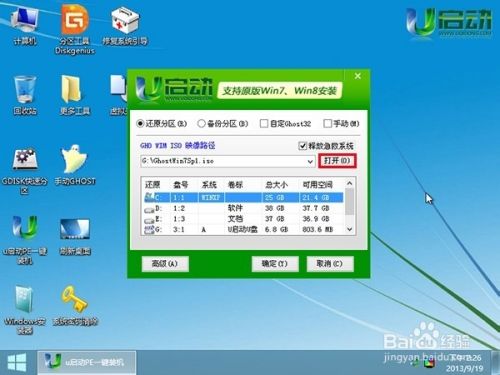Select the 文档 volume label cell
This screenshot has height=375, width=500.
[x=235, y=219]
